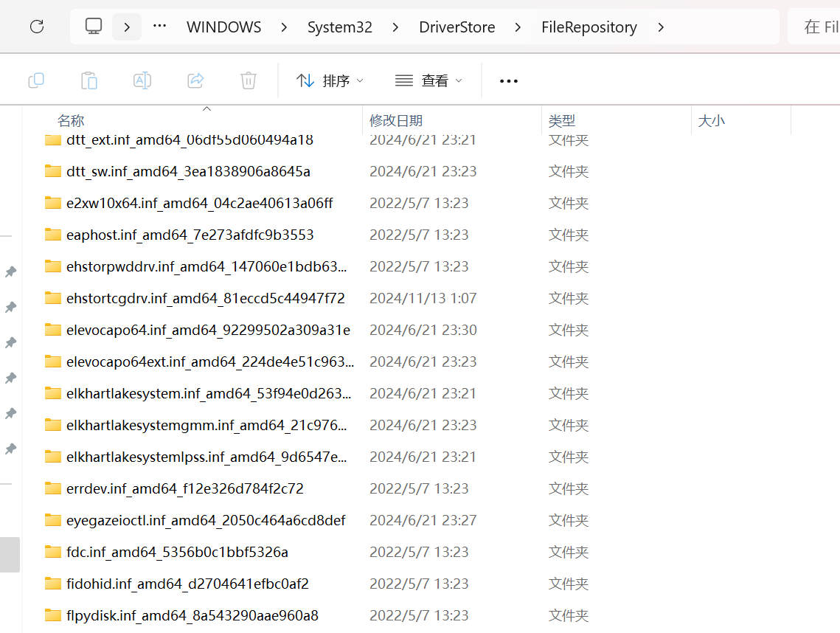Open the toolbar See more ellipsis menu

click(x=508, y=81)
